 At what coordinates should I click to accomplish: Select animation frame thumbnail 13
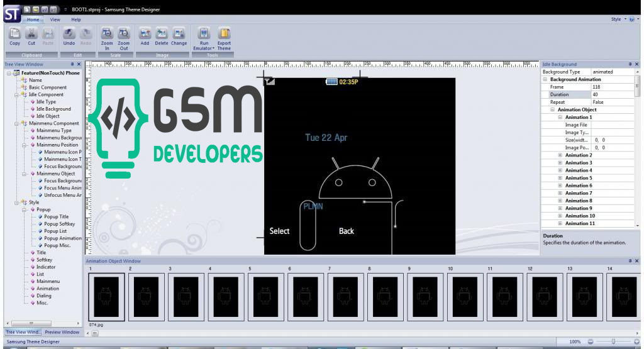tap(584, 297)
